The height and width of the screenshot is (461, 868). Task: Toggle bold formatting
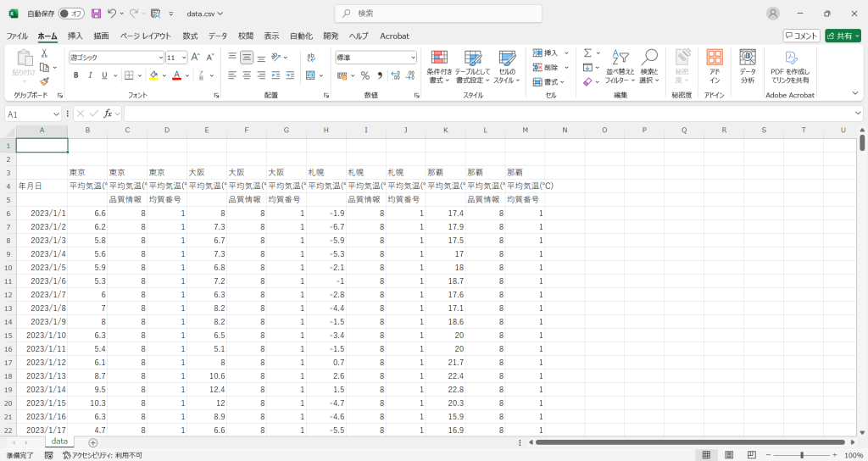point(75,75)
